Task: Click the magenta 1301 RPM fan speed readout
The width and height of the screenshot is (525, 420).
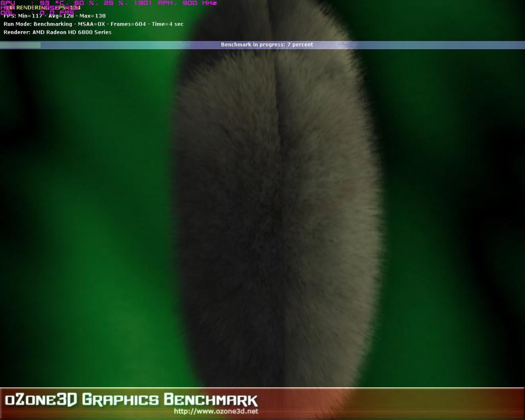Action: coord(153,3)
